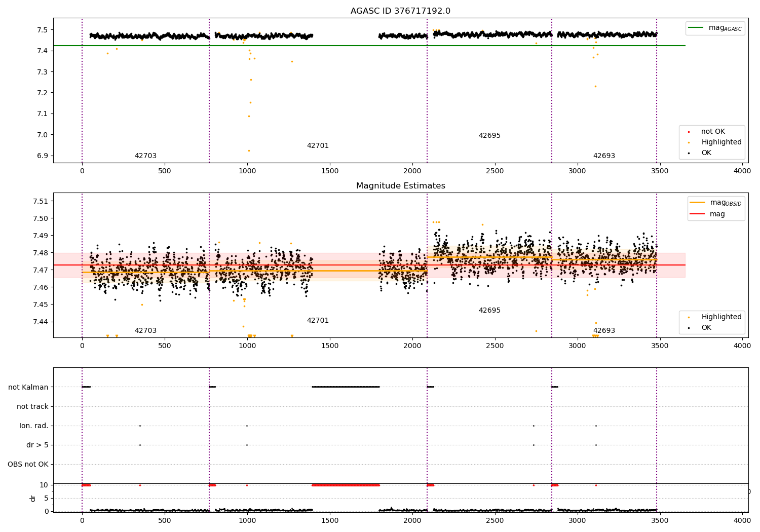
Task: Click the green line sample in the top legend
Action: click(696, 28)
